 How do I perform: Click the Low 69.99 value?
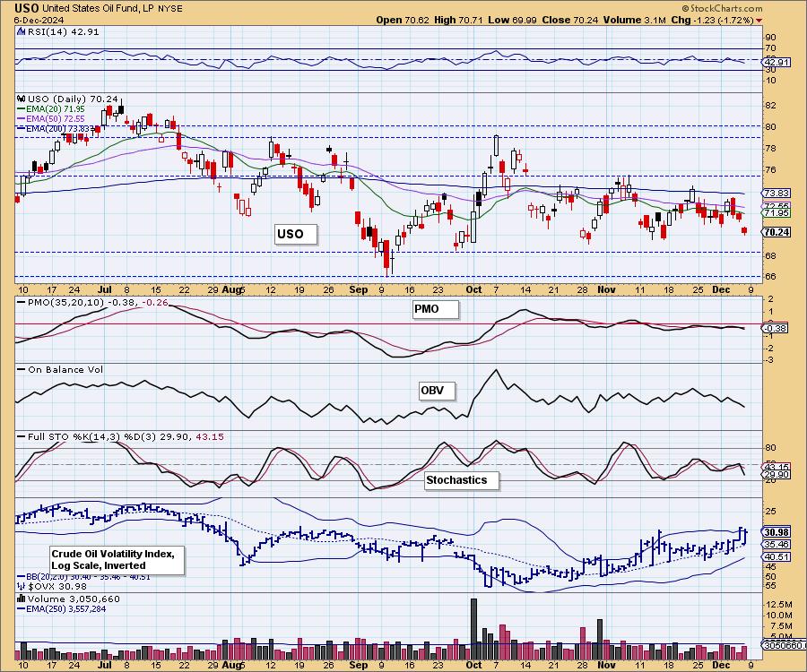pyautogui.click(x=512, y=20)
